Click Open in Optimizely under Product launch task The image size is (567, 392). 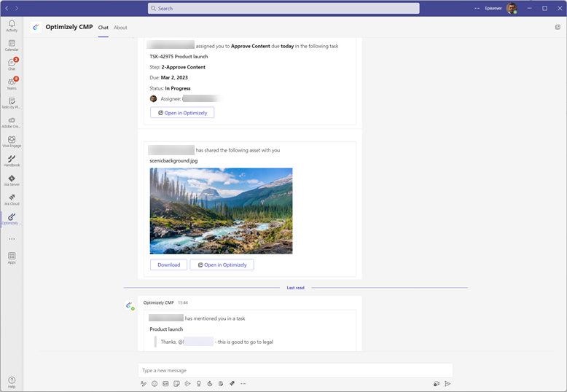click(182, 113)
